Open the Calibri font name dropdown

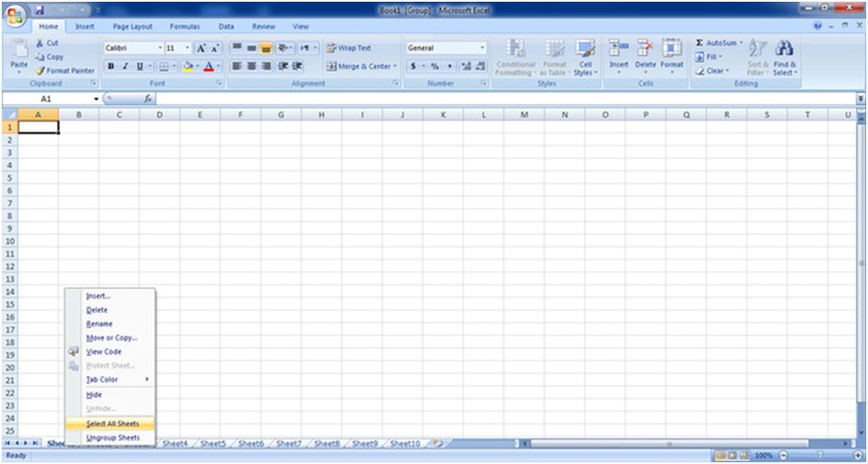point(160,49)
